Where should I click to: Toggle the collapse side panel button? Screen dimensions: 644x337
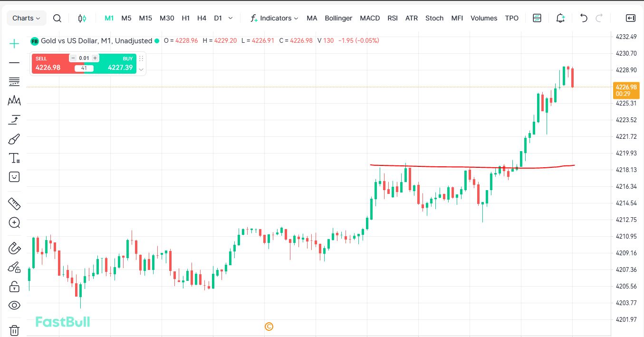point(630,18)
